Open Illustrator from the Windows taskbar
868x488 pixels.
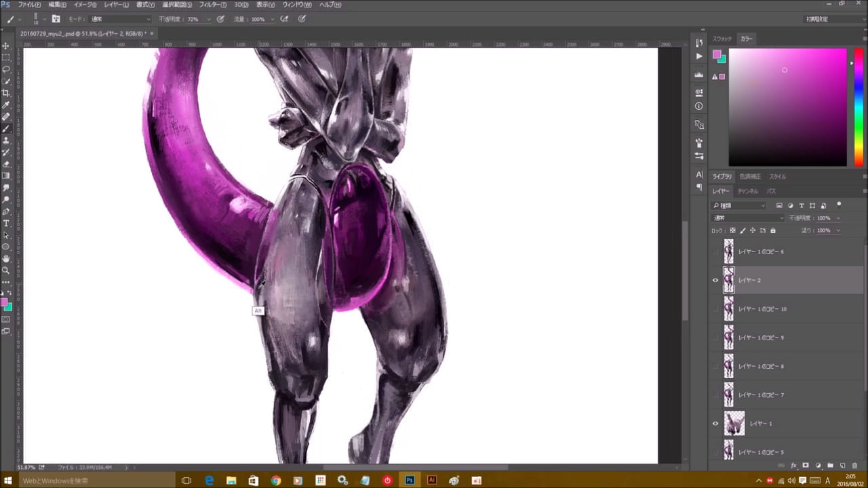tap(431, 481)
